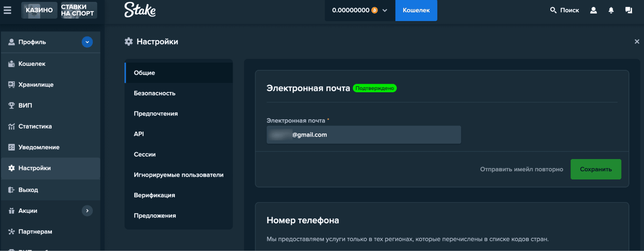Close the settings panel with X

point(637,42)
